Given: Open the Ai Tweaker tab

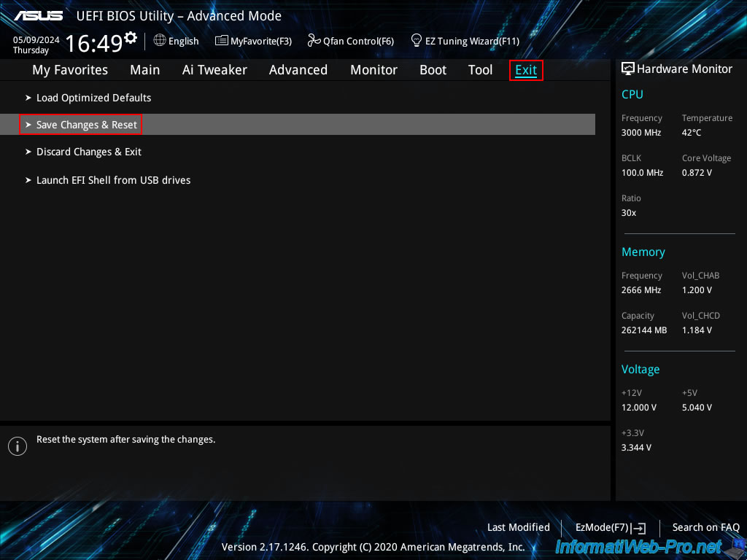Looking at the screenshot, I should [214, 70].
